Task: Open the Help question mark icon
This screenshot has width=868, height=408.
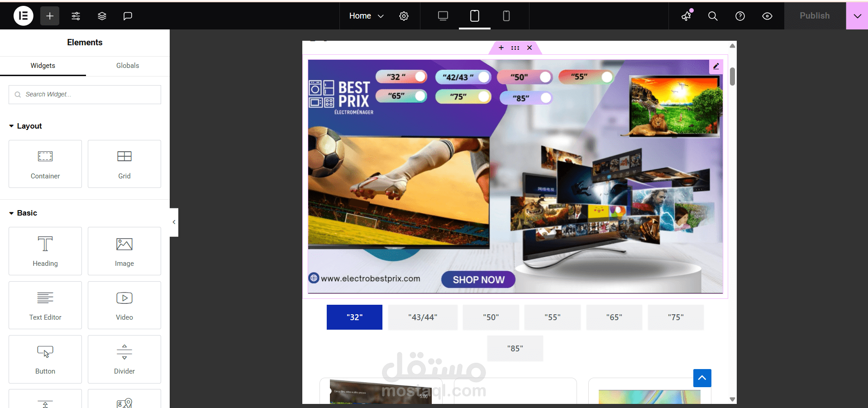Action: click(x=740, y=16)
